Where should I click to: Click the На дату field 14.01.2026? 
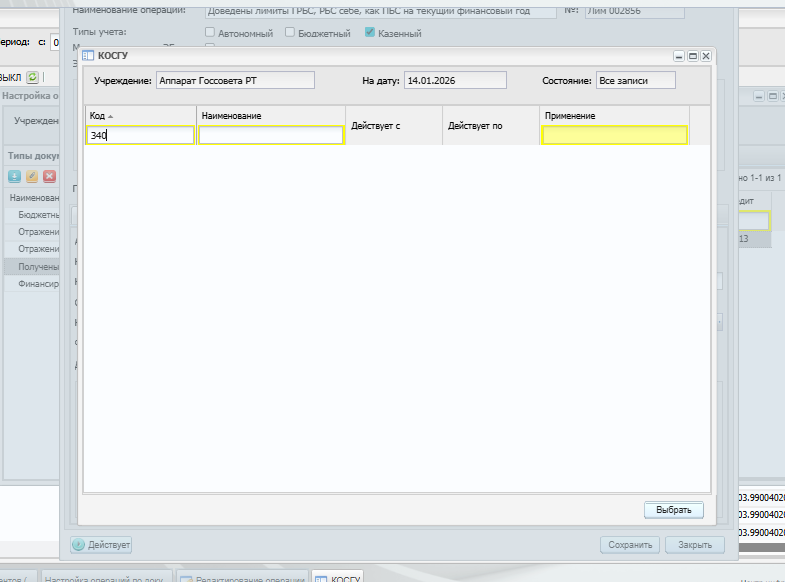click(x=455, y=81)
